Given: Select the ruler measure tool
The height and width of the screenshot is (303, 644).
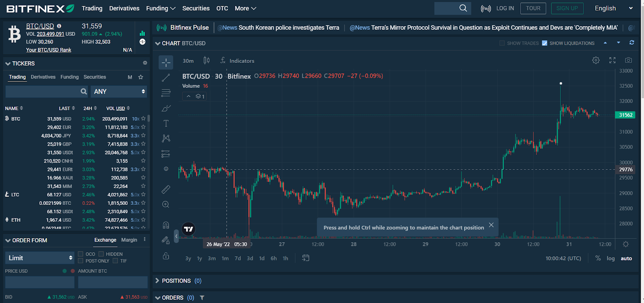Looking at the screenshot, I should (166, 189).
